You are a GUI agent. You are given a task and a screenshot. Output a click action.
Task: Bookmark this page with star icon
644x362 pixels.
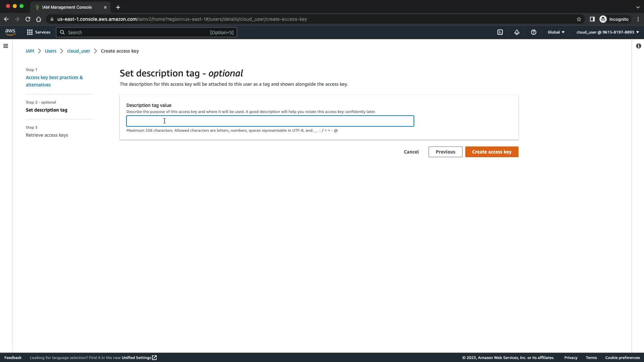(x=579, y=19)
